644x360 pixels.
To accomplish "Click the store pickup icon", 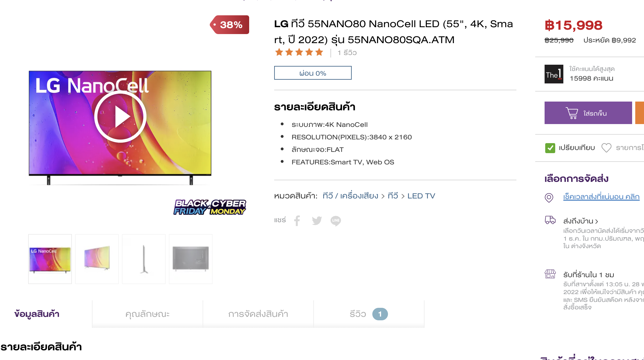I will tap(550, 274).
